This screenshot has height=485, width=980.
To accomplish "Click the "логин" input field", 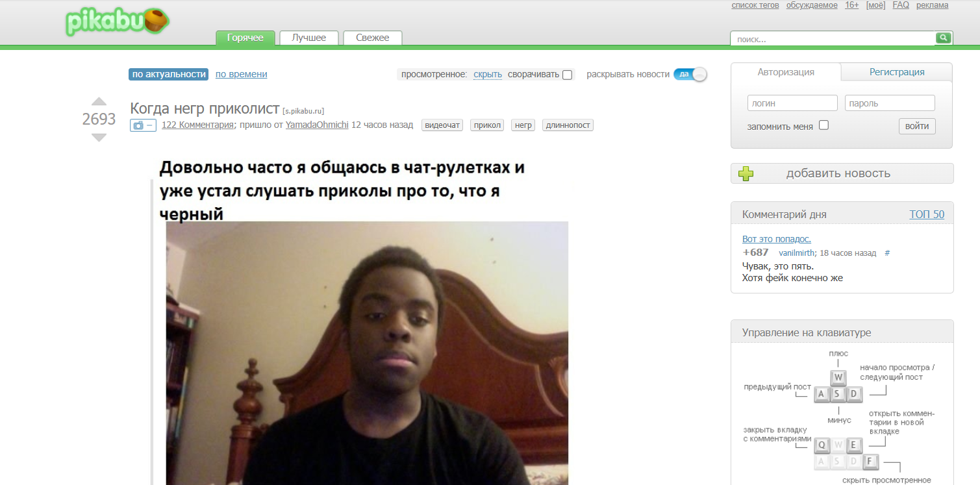I will (x=792, y=103).
